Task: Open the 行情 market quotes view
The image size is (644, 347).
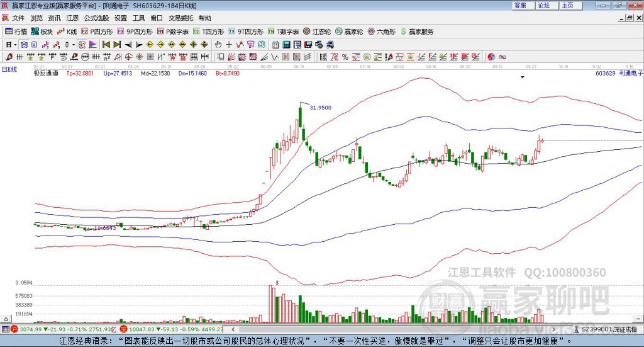Action: [16, 31]
